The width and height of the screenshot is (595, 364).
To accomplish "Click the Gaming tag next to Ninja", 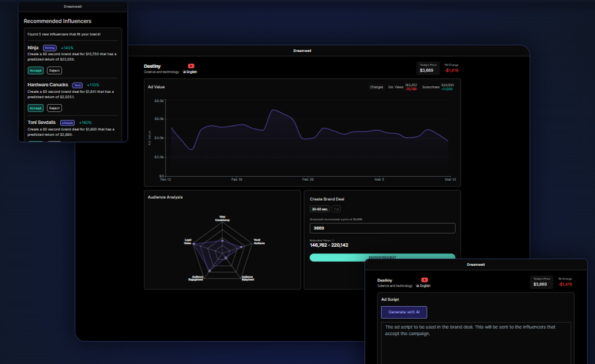I will pyautogui.click(x=50, y=48).
